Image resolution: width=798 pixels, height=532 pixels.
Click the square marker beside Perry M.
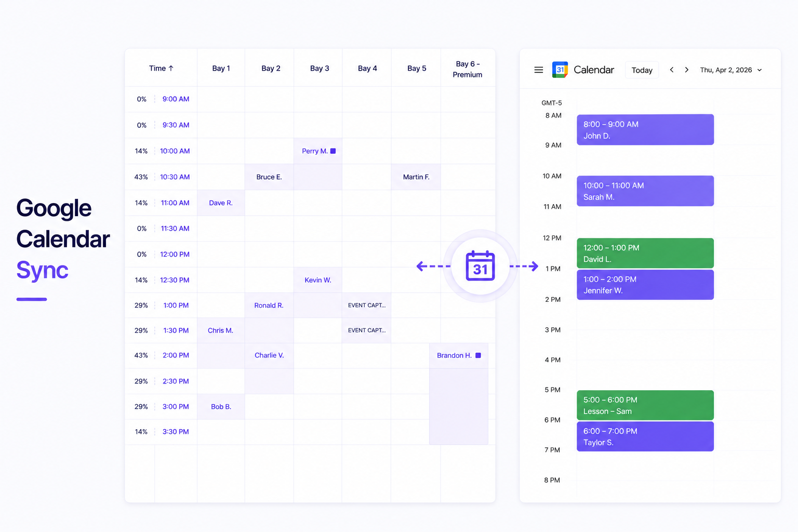[333, 151]
